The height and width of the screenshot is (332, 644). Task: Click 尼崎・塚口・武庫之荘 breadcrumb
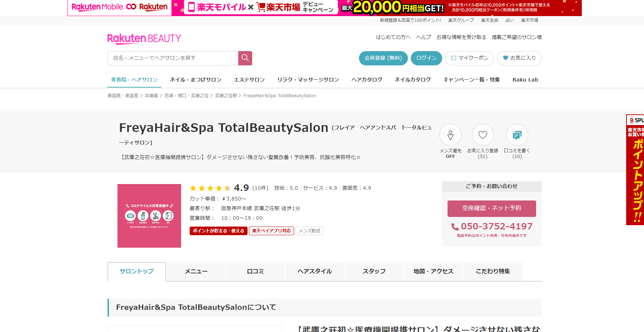(186, 96)
